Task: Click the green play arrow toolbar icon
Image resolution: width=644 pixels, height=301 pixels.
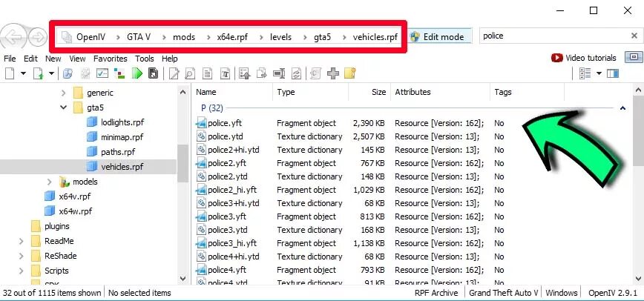Action: pos(137,73)
